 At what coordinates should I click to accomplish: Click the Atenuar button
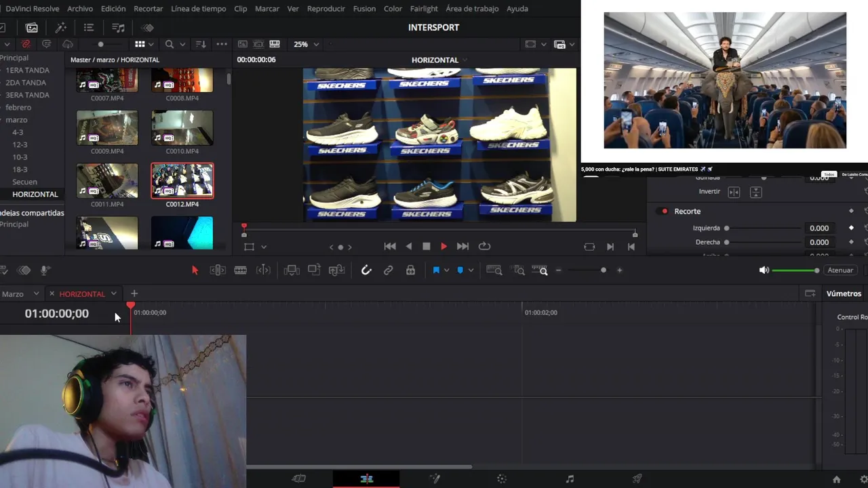coord(840,270)
